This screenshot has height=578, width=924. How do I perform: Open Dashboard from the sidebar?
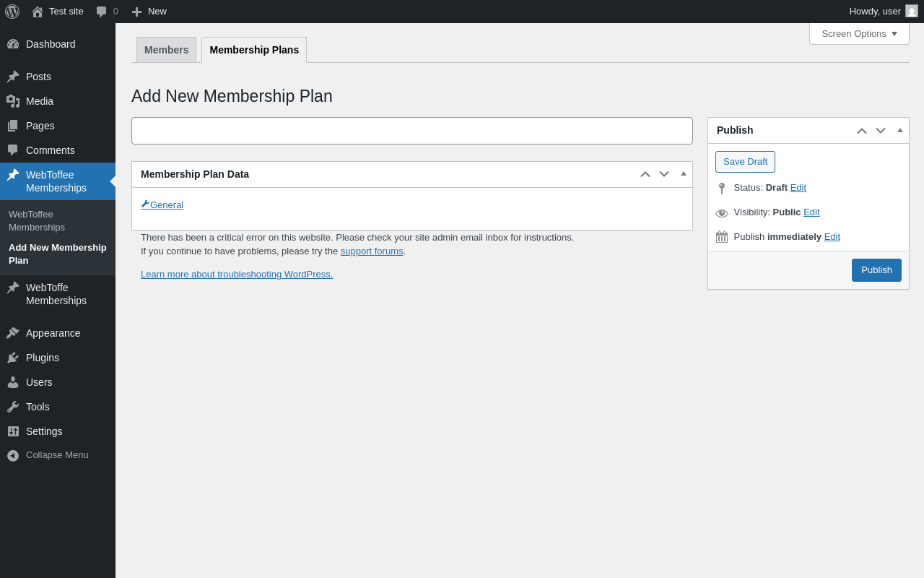pyautogui.click(x=51, y=44)
